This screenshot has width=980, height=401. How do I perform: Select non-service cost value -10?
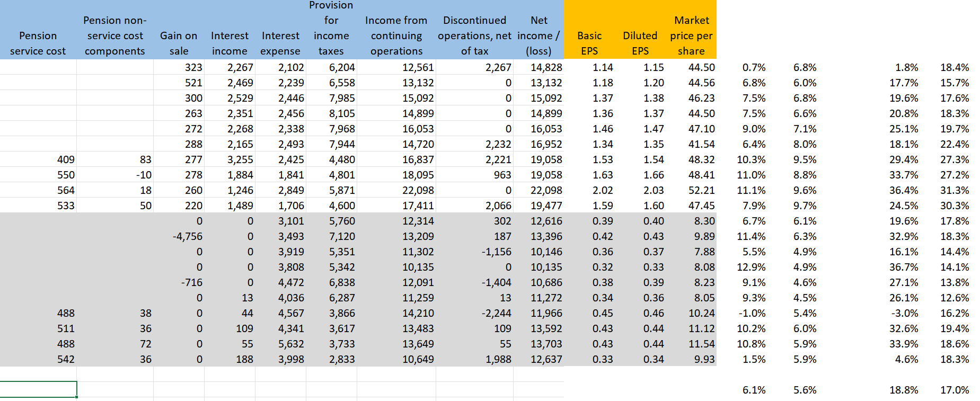click(x=144, y=175)
